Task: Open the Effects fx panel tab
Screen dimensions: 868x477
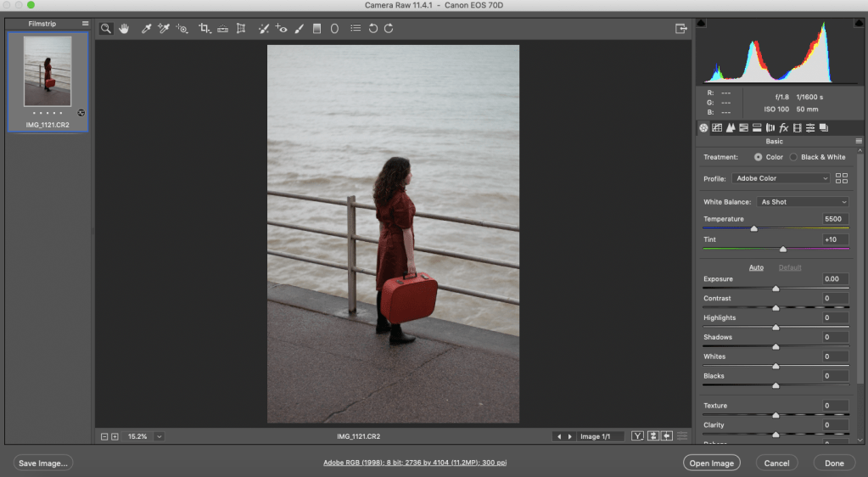Action: (x=784, y=127)
